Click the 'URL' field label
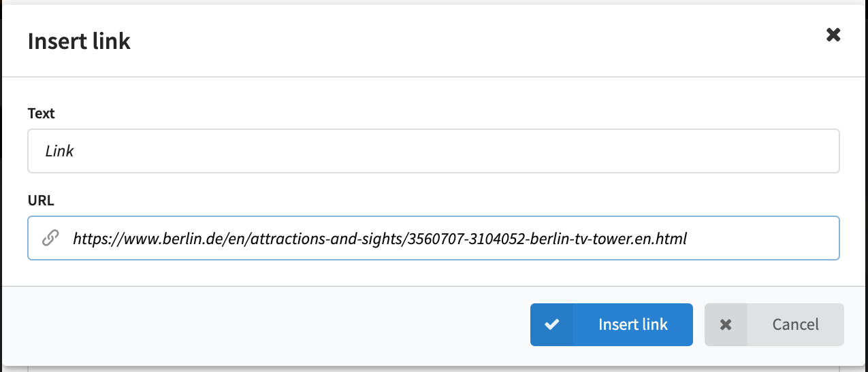 click(41, 201)
